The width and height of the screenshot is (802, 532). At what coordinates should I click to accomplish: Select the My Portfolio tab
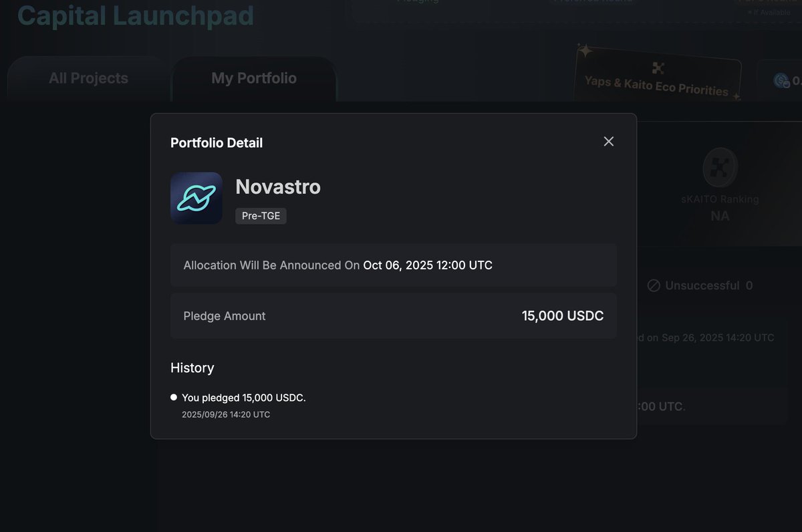click(254, 78)
